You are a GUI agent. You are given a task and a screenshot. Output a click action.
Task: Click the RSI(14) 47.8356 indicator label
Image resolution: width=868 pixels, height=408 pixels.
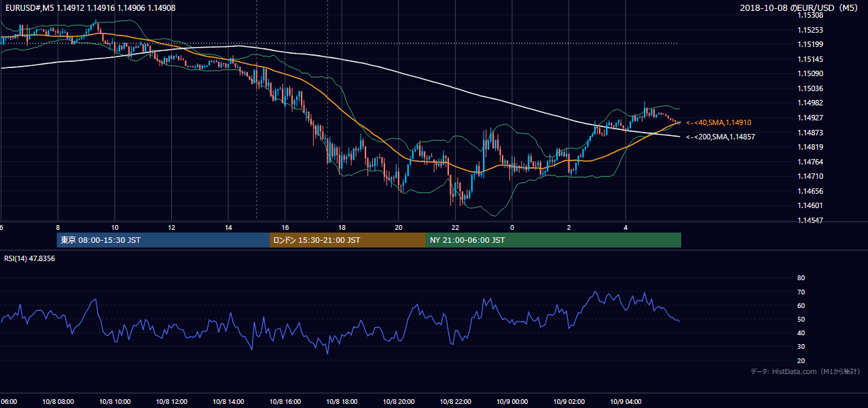(x=30, y=258)
